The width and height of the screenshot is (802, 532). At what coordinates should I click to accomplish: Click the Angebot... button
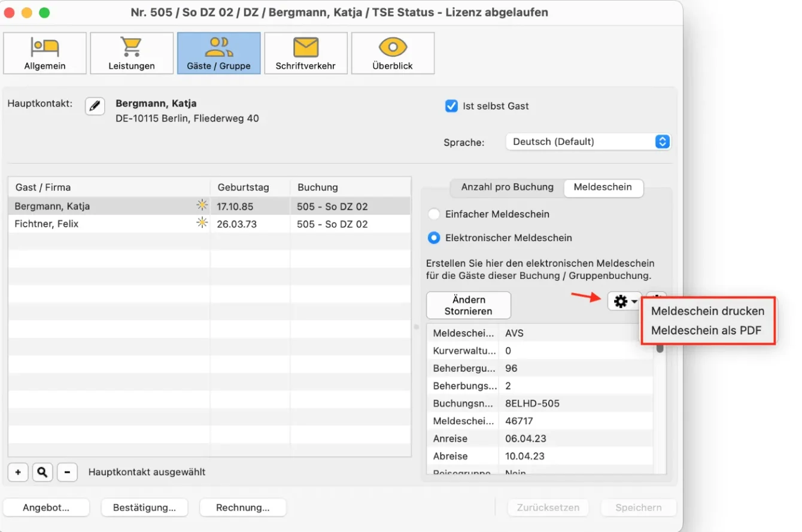pos(46,507)
